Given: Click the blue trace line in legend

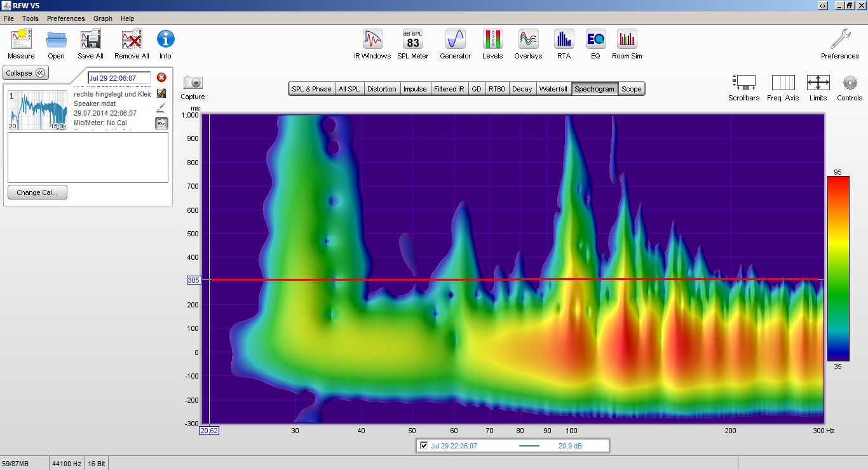Looking at the screenshot, I should coord(529,446).
